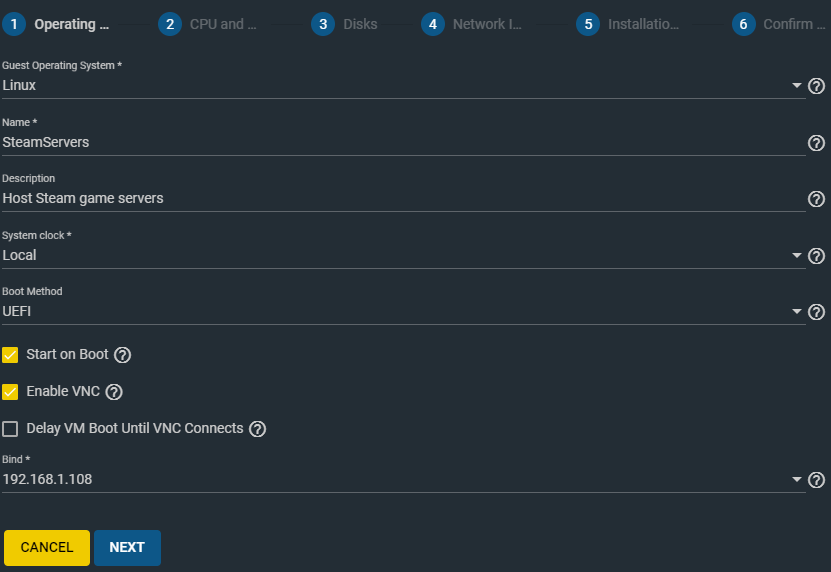Open help icon beside Description field

click(816, 199)
